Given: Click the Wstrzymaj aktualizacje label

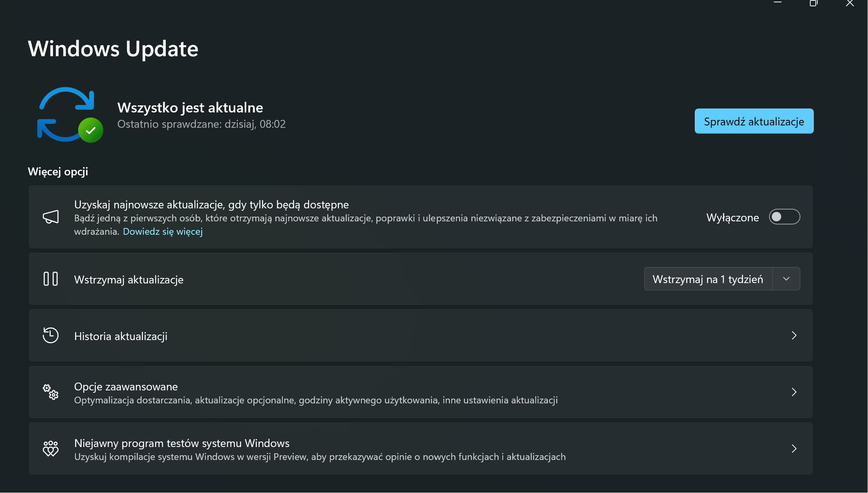Looking at the screenshot, I should [x=129, y=280].
